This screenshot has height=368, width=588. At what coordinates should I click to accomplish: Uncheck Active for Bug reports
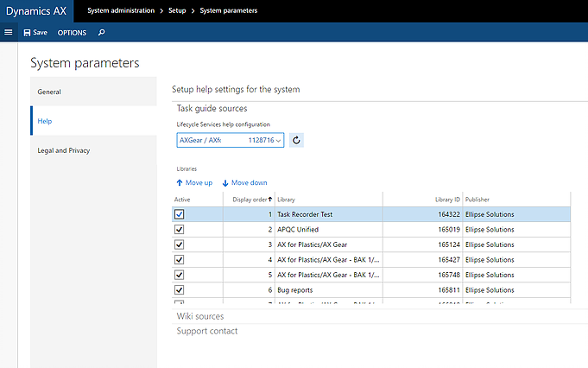pos(180,290)
